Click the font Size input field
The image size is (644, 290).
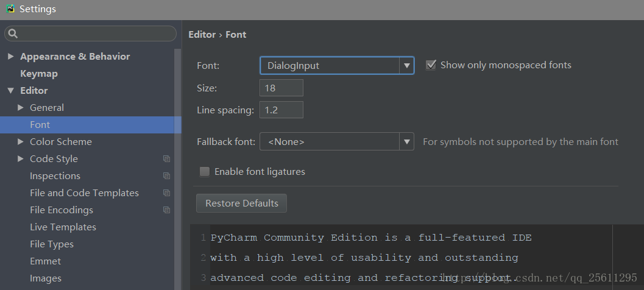(281, 88)
